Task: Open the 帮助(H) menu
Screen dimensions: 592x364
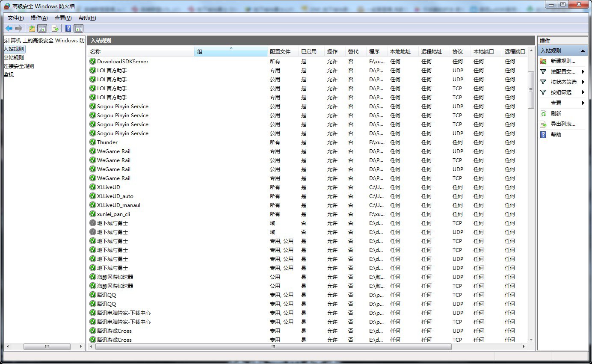Action: tap(87, 18)
